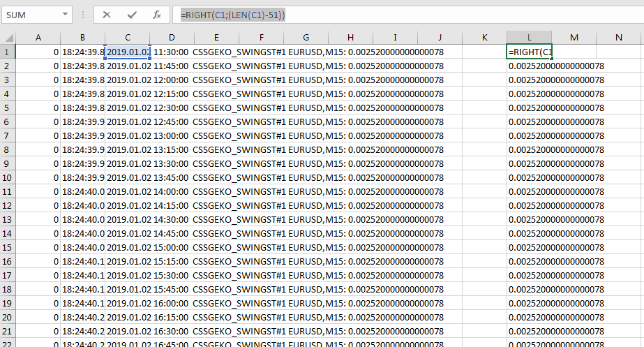Image resolution: width=644 pixels, height=347 pixels.
Task: Select column F header
Action: [261, 38]
